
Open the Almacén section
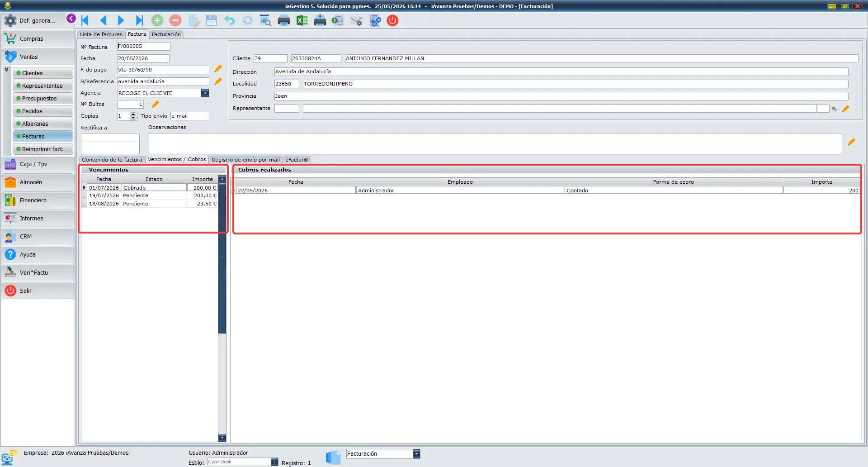pos(38,182)
